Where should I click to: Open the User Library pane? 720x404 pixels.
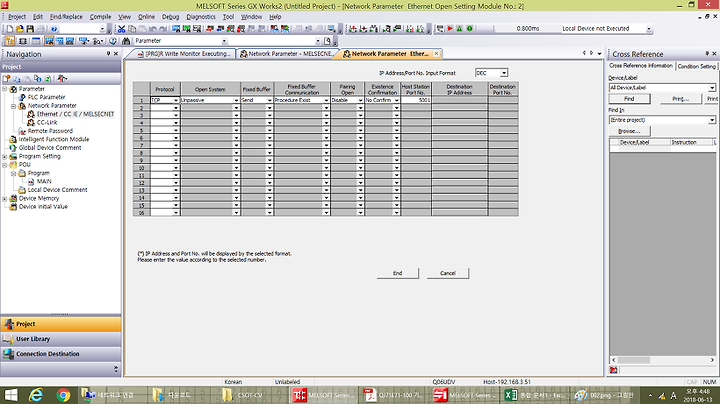pyautogui.click(x=61, y=339)
